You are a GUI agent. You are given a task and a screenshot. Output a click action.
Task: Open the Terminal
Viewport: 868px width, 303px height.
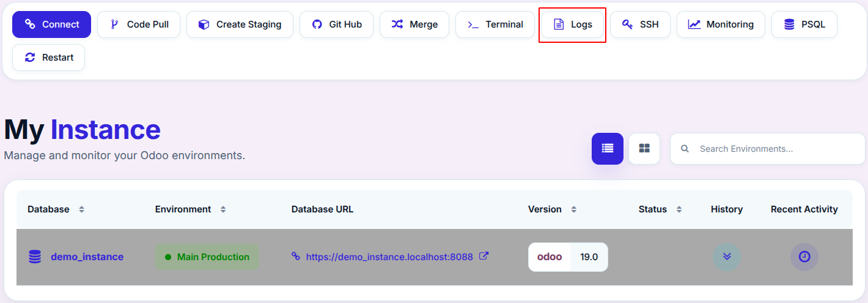click(495, 24)
